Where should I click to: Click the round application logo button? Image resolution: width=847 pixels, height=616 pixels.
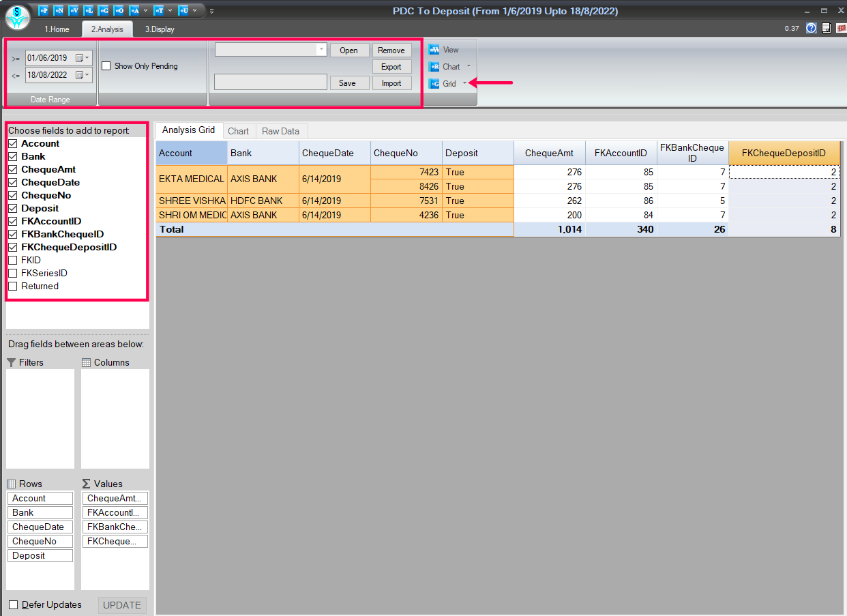pyautogui.click(x=17, y=16)
